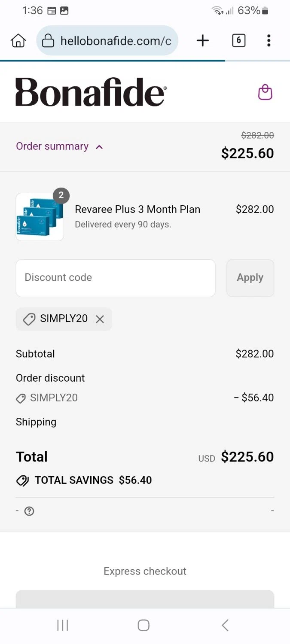The height and width of the screenshot is (644, 290).
Task: Tap the hellobonafide.com address bar
Action: click(x=115, y=41)
